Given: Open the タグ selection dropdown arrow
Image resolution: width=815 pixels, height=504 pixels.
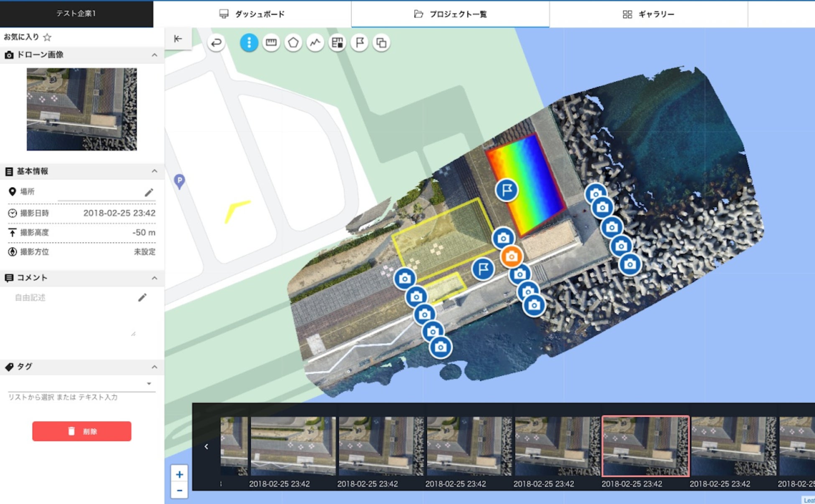Looking at the screenshot, I should [149, 384].
